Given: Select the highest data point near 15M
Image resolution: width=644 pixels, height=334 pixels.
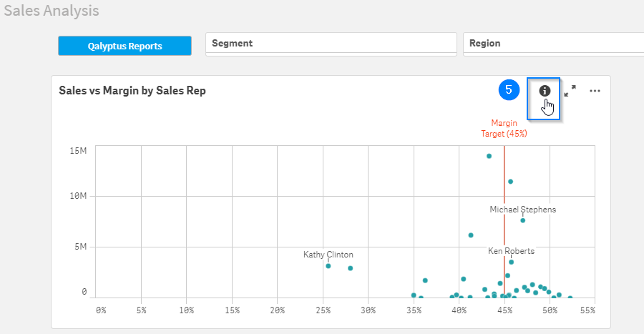Looking at the screenshot, I should (489, 156).
